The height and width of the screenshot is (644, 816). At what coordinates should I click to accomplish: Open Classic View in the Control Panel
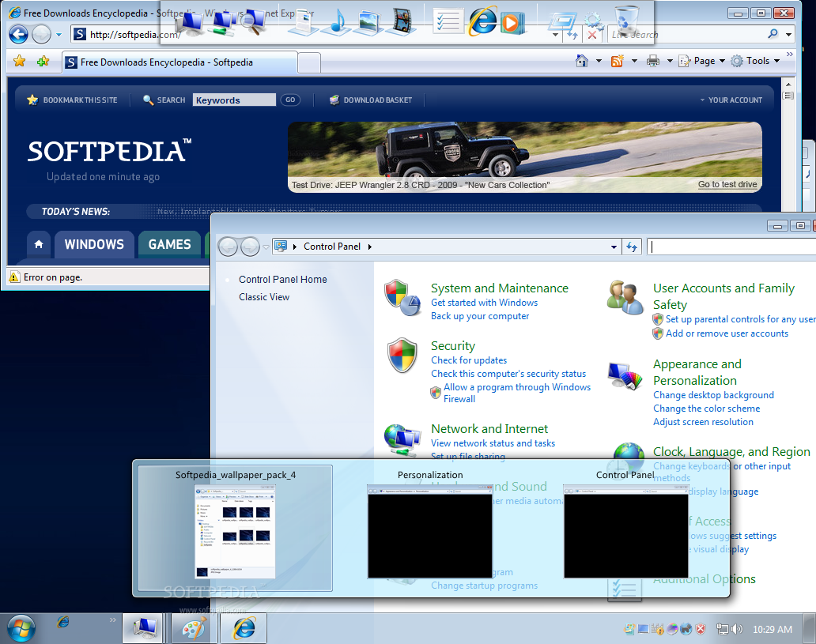point(264,297)
